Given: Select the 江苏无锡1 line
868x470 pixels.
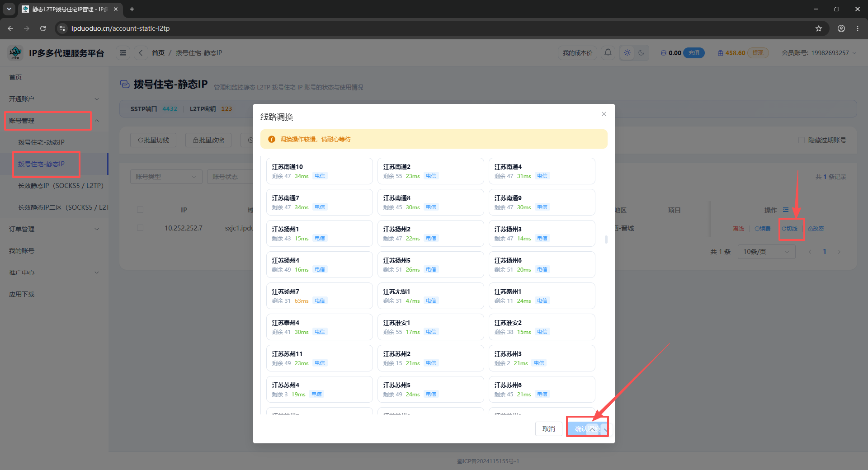Looking at the screenshot, I should tap(430, 296).
